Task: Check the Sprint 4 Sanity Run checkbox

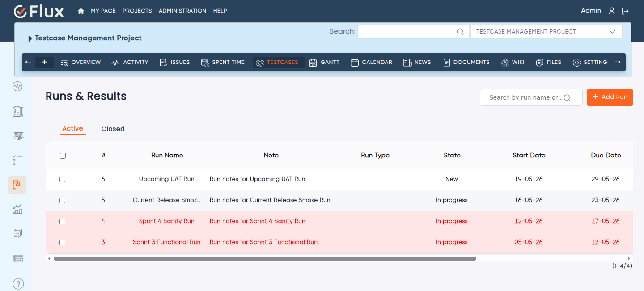Action: [63, 221]
